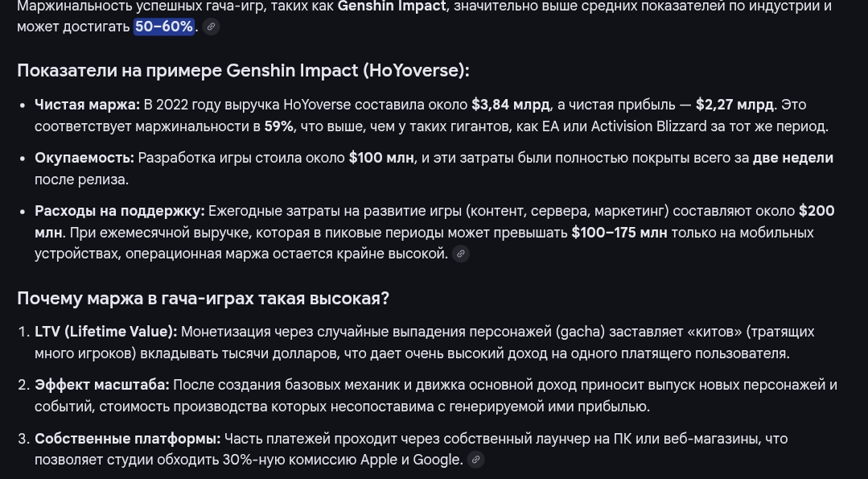Click the citation icon after "Apple и Google"
The height and width of the screenshot is (479, 868).
coord(475,460)
